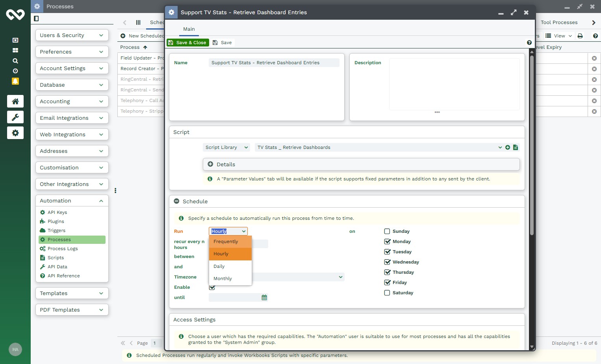Click the calendar icon beside until field
Image resolution: width=601 pixels, height=364 pixels.
(x=264, y=297)
